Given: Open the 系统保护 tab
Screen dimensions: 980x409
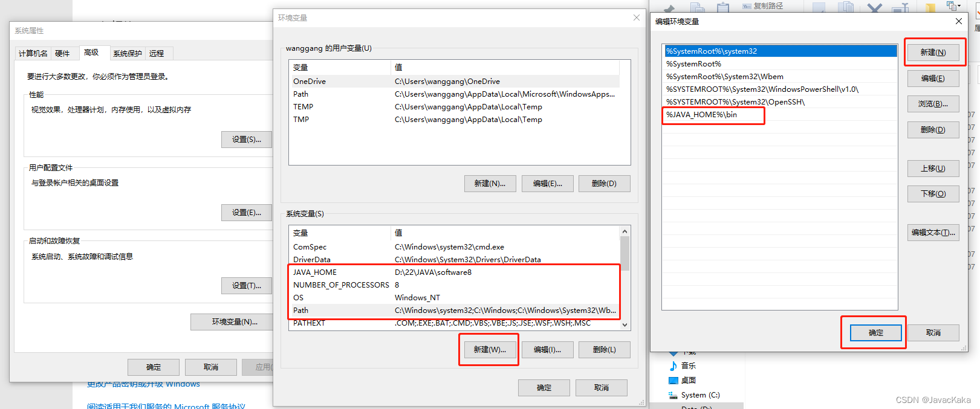Looking at the screenshot, I should point(128,53).
